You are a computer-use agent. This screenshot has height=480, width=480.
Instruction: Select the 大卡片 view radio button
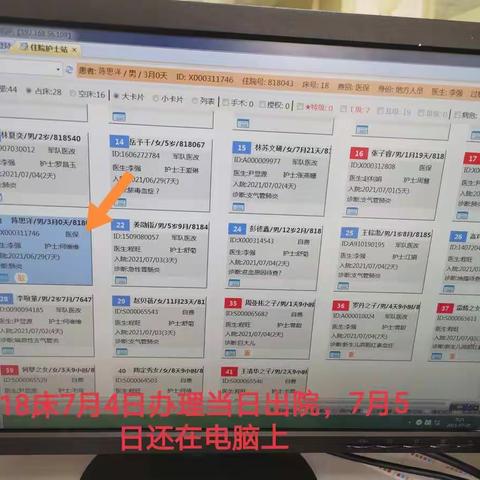[x=116, y=96]
